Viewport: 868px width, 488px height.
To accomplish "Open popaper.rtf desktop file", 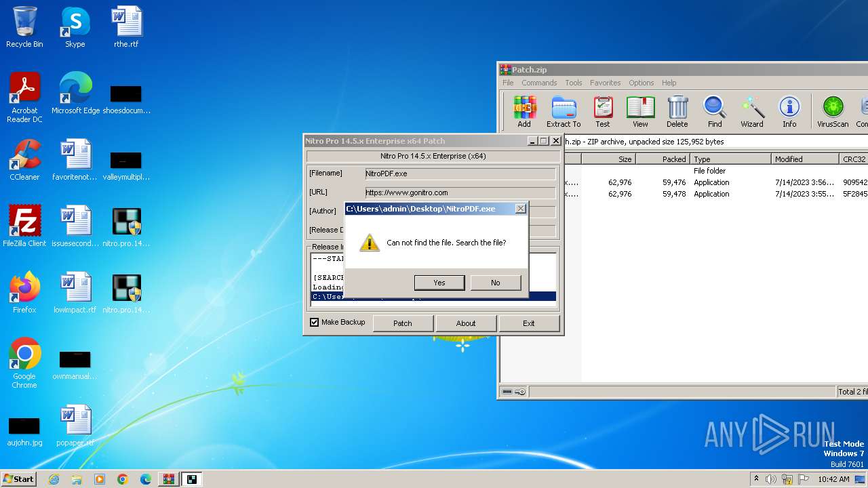I will point(75,426).
